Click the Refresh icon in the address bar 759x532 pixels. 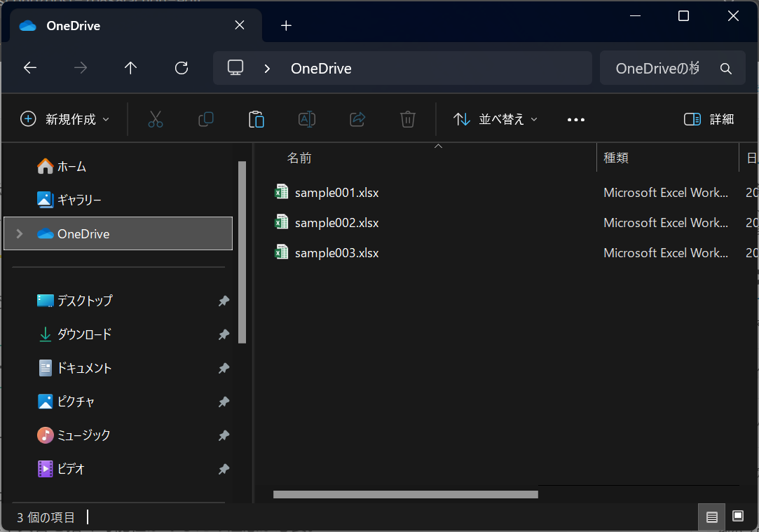click(181, 67)
